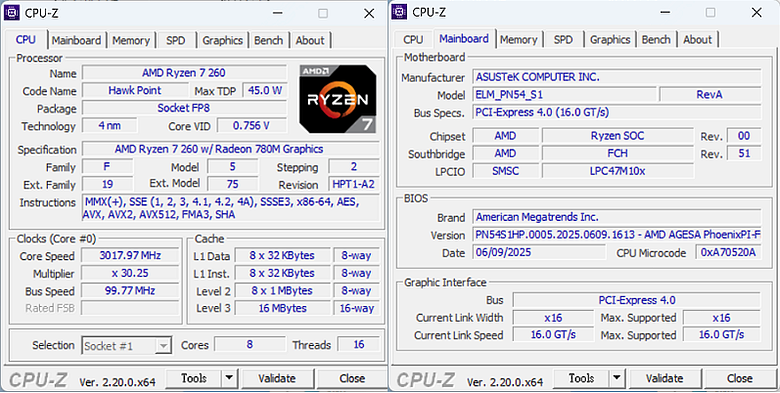Click the Level 2 cache value 8 x 1 MBytes
This screenshot has height=393, width=780.
[282, 291]
